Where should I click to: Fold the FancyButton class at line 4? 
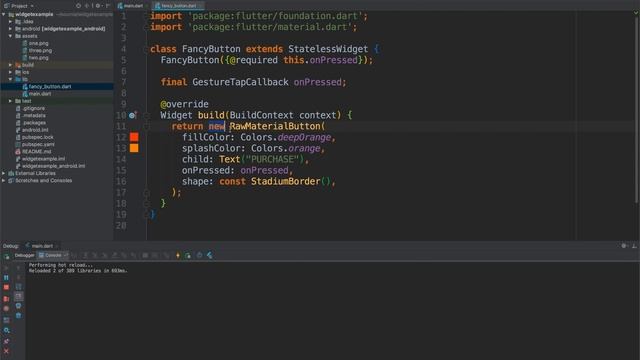[x=147, y=49]
